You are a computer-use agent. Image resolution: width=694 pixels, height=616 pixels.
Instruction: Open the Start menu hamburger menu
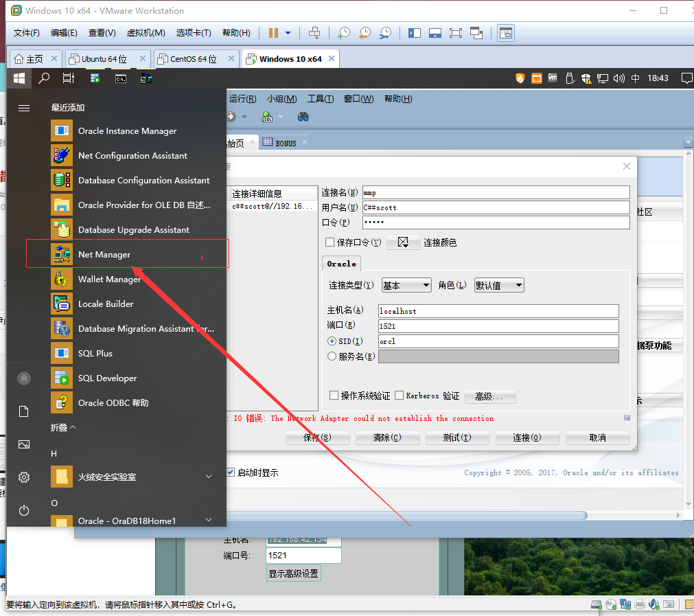(x=24, y=108)
